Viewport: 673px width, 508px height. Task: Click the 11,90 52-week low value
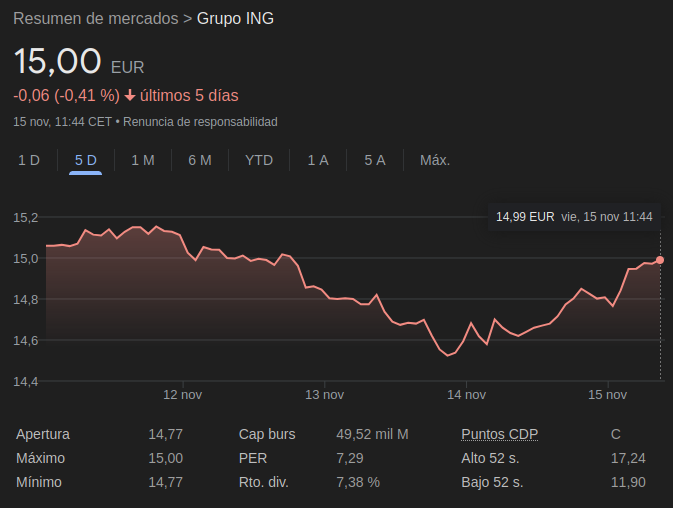click(628, 482)
